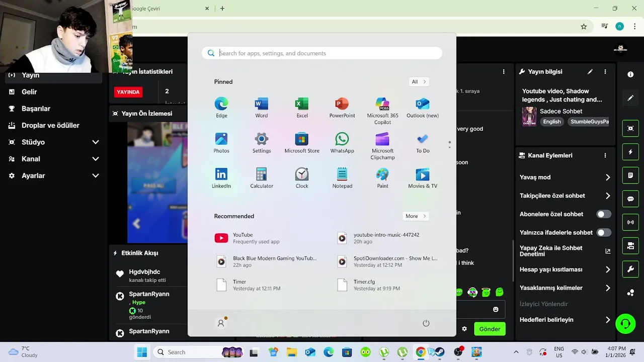Open the Calculator app
This screenshot has height=362, width=644.
click(262, 178)
